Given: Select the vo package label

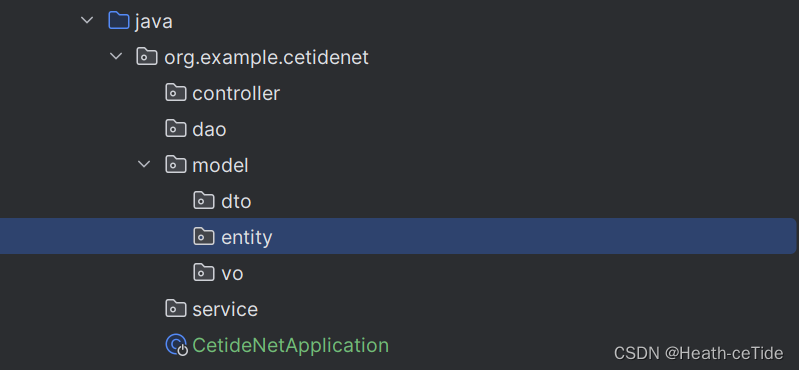Looking at the screenshot, I should pyautogui.click(x=232, y=274).
